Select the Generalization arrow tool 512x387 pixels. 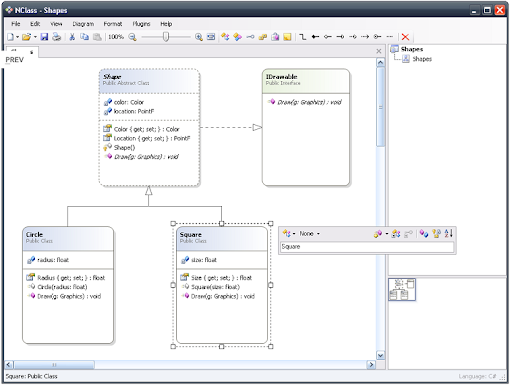point(340,37)
